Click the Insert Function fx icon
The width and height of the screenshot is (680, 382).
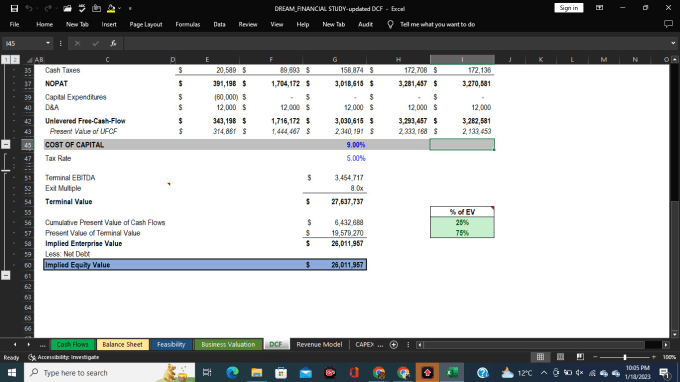click(x=113, y=43)
